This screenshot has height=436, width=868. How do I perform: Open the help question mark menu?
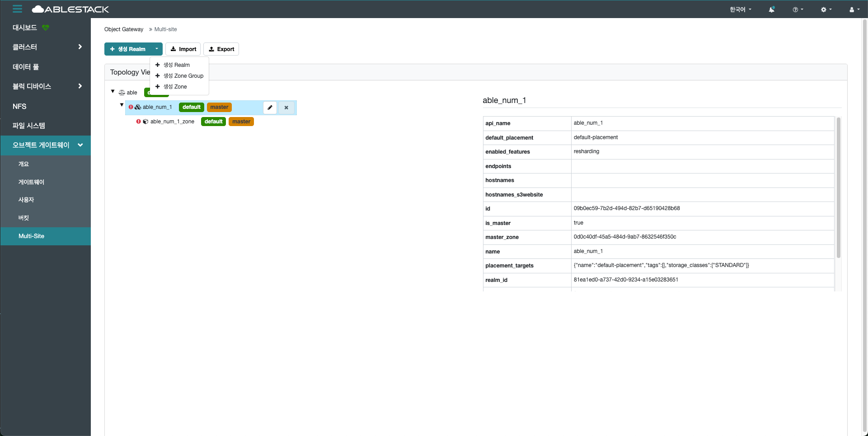coord(798,9)
